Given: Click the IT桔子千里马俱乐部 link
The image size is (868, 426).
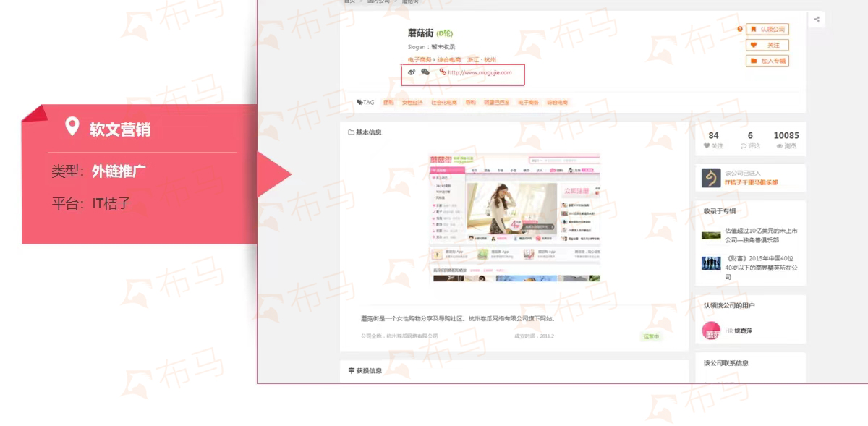Looking at the screenshot, I should (x=752, y=183).
